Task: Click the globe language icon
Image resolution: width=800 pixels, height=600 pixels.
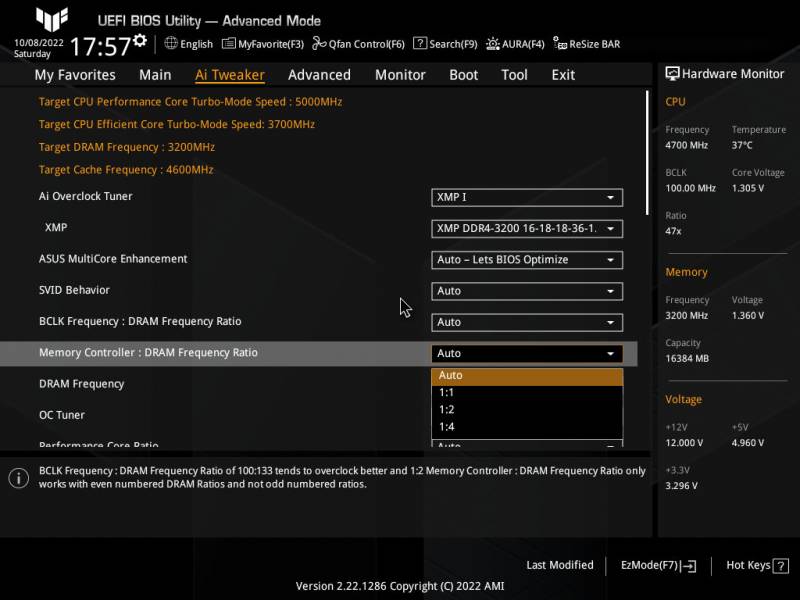Action: pyautogui.click(x=171, y=43)
